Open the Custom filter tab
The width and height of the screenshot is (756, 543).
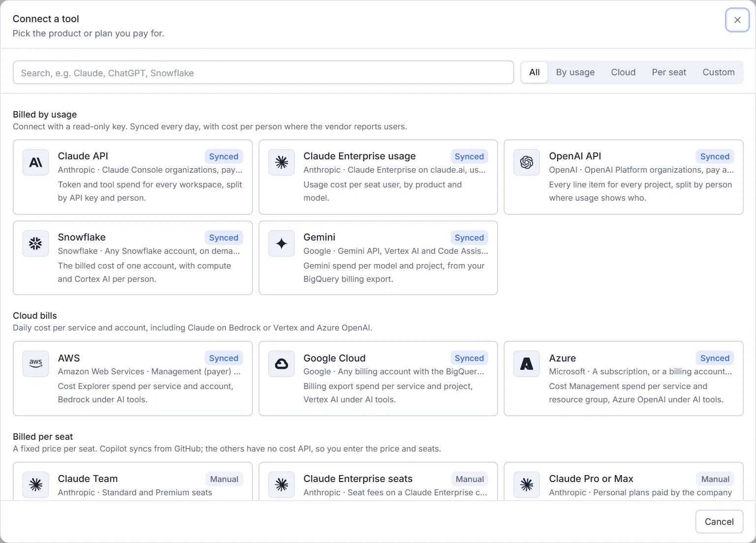coord(719,72)
